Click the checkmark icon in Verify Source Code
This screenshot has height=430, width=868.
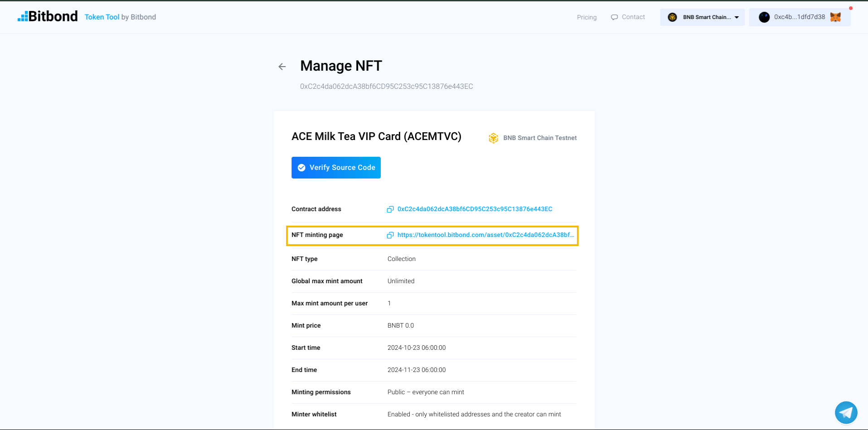point(301,167)
